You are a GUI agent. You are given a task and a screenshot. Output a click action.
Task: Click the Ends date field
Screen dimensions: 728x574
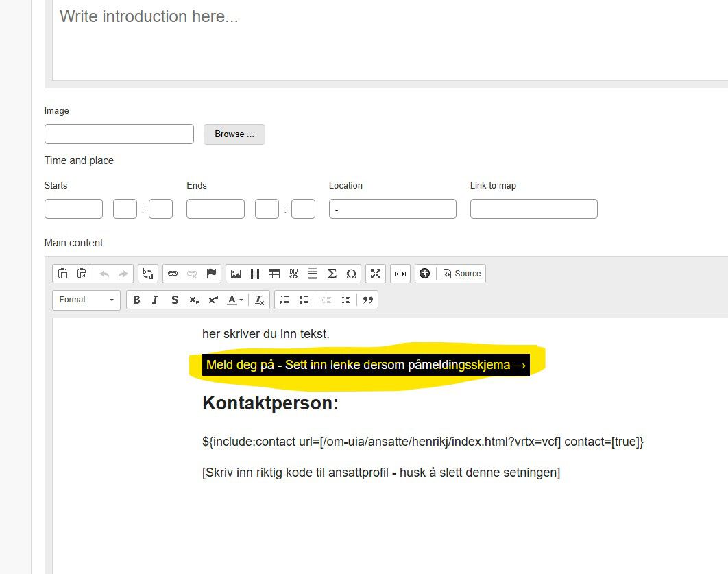(x=215, y=209)
